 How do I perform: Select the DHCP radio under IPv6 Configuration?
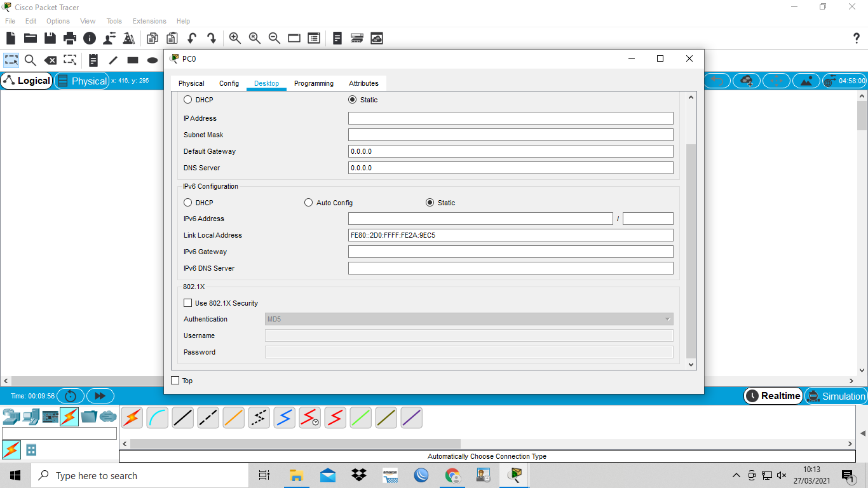(x=198, y=203)
